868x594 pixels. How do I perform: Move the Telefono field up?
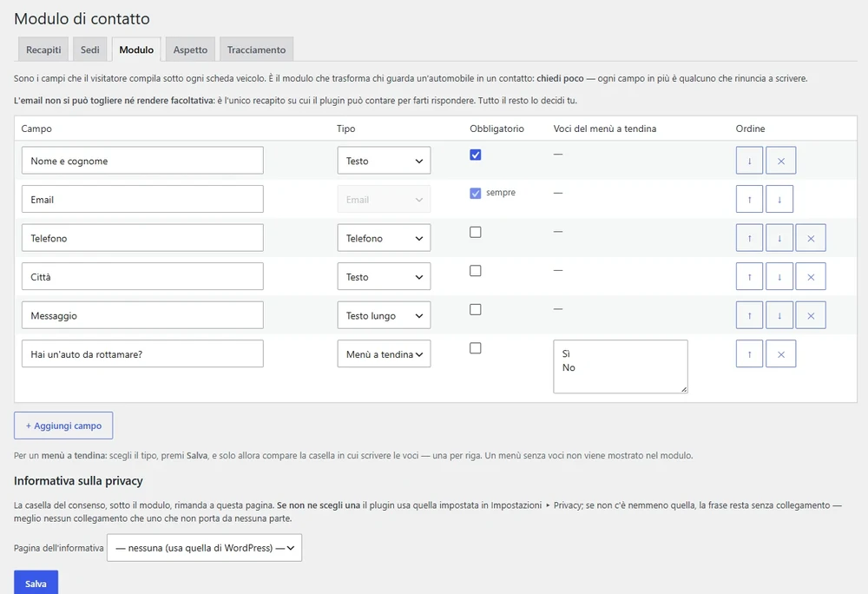click(x=749, y=238)
